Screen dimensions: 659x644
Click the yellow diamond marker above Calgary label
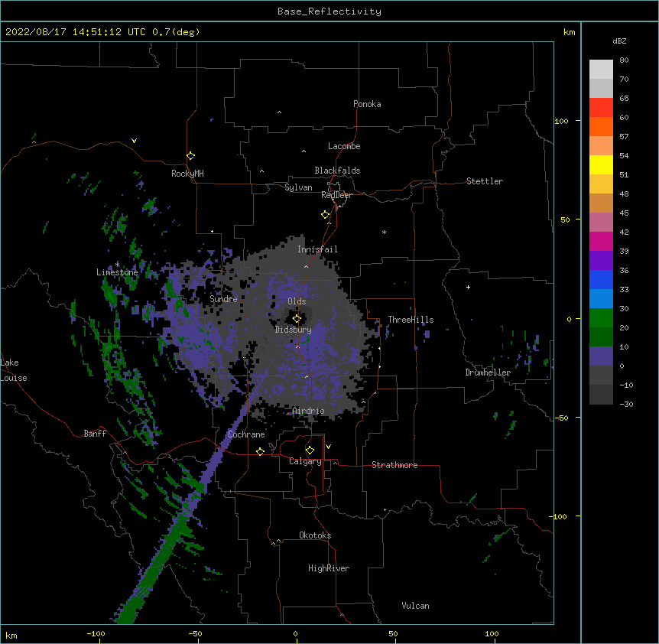coord(310,450)
